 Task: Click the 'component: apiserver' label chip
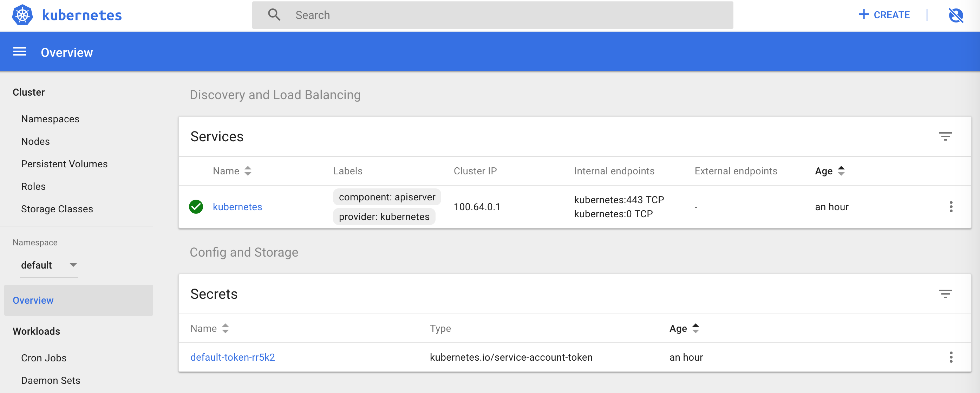point(387,197)
